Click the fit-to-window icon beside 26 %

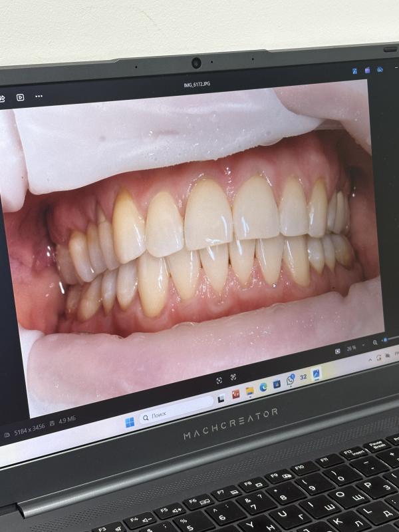pos(338,350)
